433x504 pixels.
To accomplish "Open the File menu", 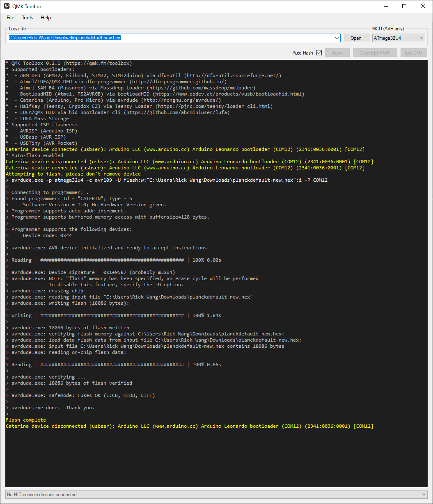I will [x=10, y=18].
